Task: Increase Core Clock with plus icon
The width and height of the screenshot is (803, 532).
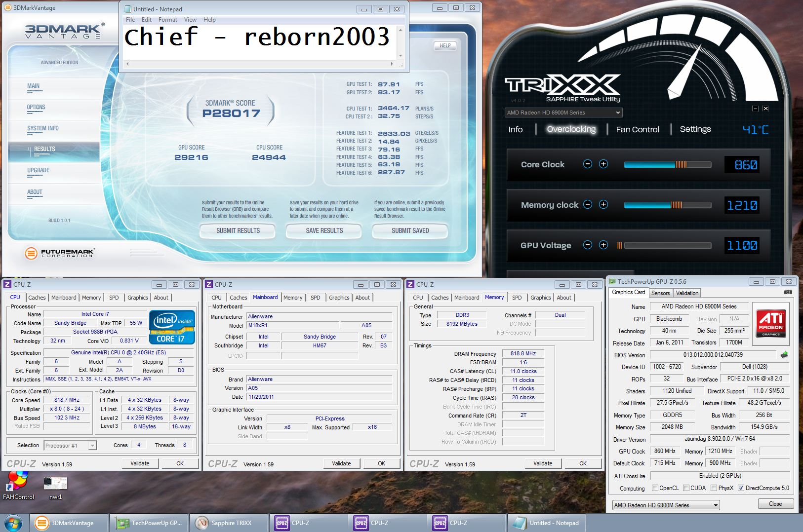Action: [x=603, y=164]
